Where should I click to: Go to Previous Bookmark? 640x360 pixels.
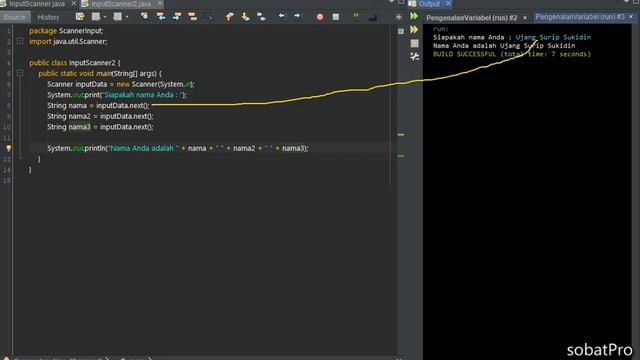click(229, 16)
